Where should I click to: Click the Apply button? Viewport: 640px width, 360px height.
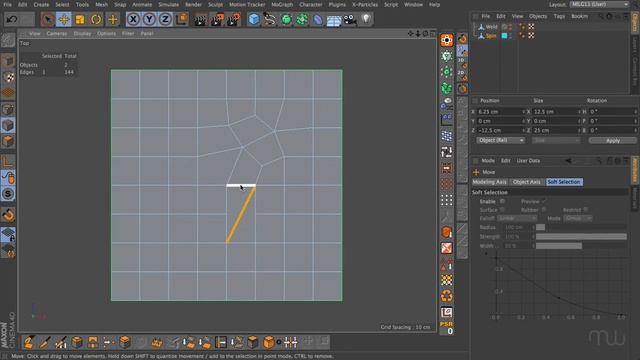coord(613,140)
